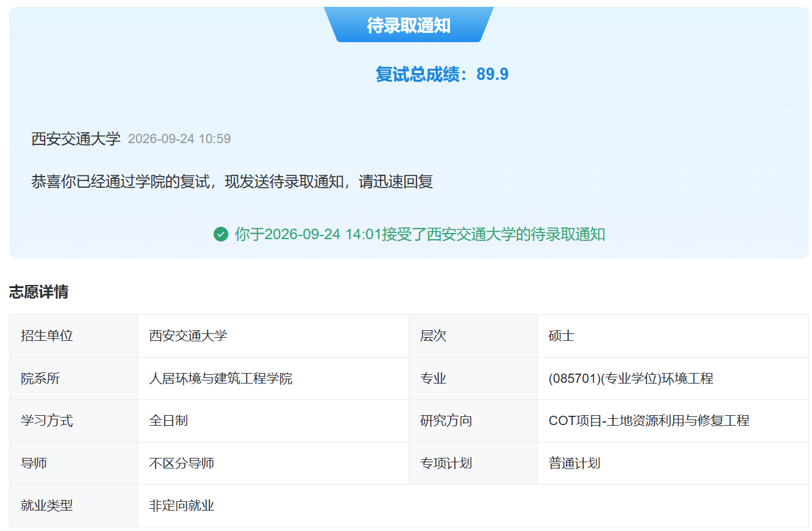Screen dimensions: 812x531
Task: Click the 研究方向 label cell
Action: point(473,421)
